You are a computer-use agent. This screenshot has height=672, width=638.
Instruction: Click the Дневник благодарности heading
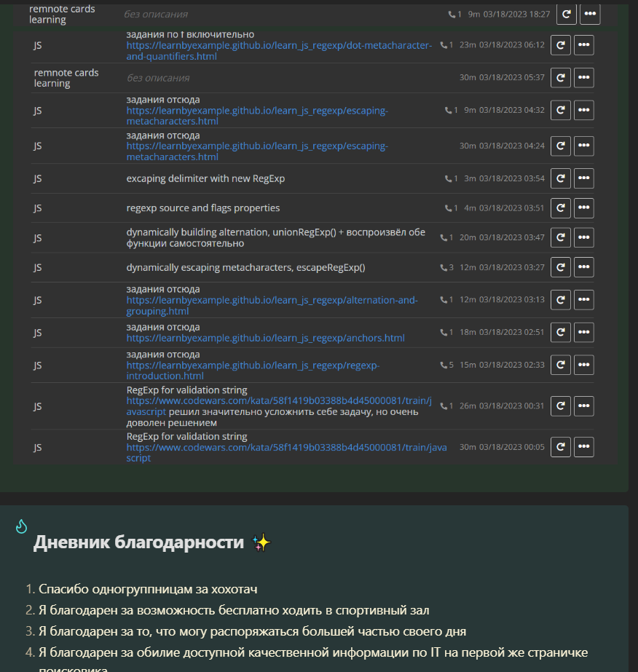tap(138, 542)
